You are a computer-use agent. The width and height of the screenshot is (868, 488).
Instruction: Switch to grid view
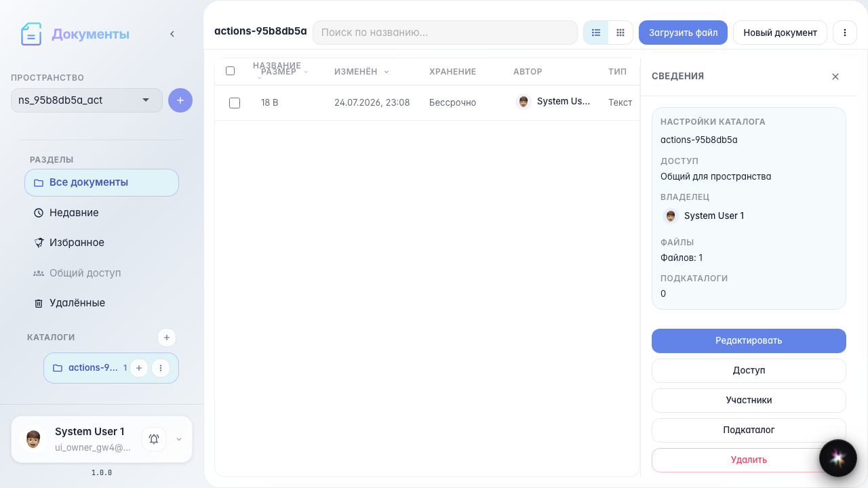point(620,33)
